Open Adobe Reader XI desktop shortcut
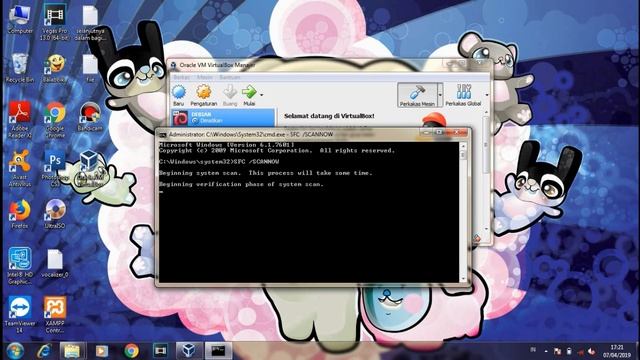This screenshot has width=640, height=360. pos(20,119)
